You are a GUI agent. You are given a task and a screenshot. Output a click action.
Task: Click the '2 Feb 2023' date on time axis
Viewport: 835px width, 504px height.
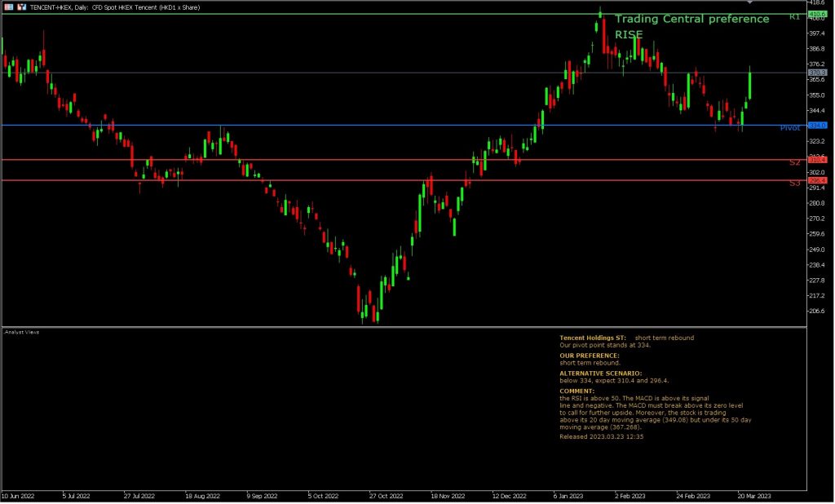click(x=630, y=497)
